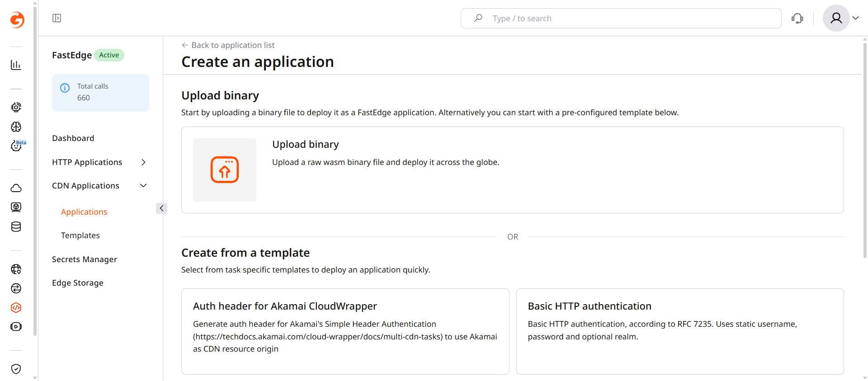Click the search magnifier icon
Screen dimensions: 868x381
pyautogui.click(x=478, y=18)
